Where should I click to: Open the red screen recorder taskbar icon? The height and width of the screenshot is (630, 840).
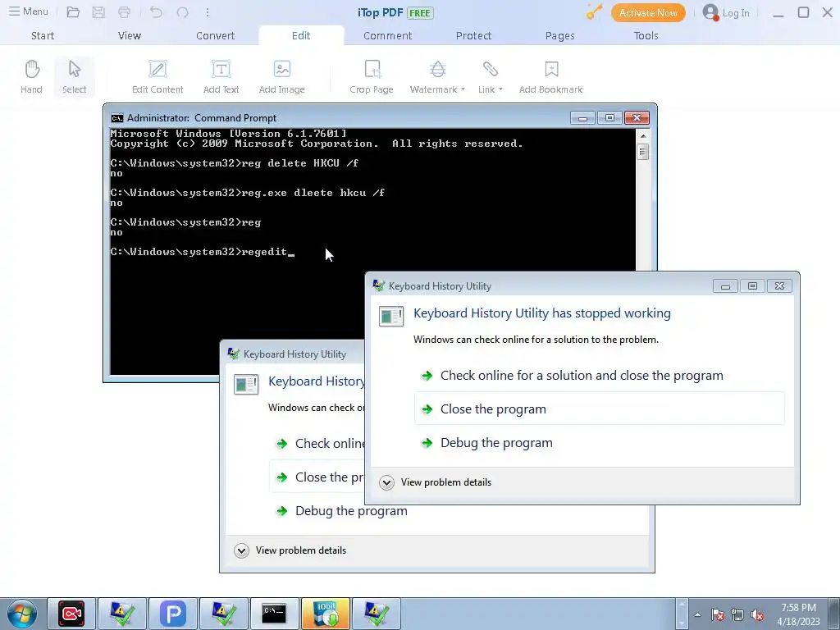71,614
